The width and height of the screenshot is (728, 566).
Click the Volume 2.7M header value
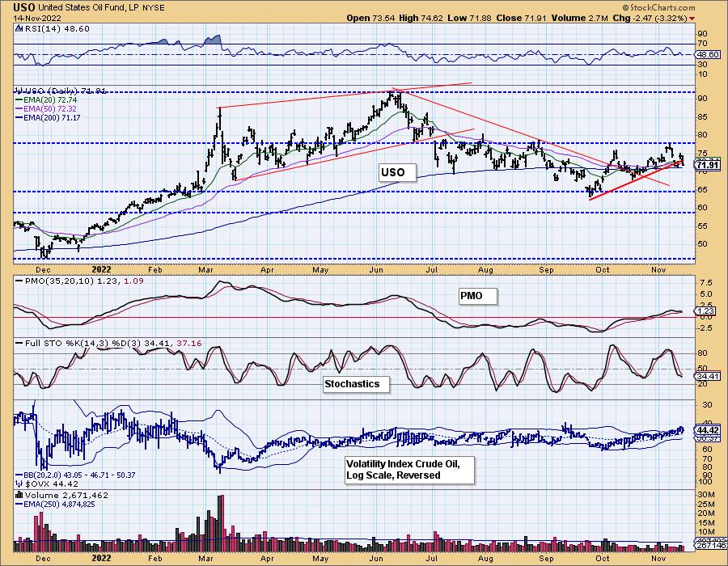579,18
